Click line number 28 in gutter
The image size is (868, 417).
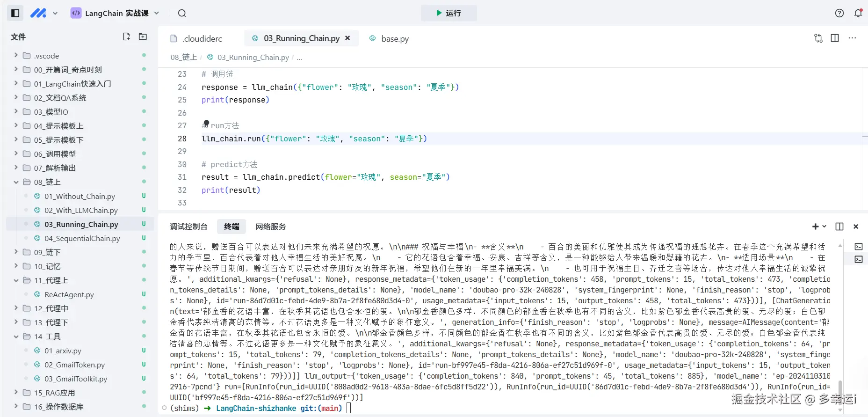coord(182,139)
